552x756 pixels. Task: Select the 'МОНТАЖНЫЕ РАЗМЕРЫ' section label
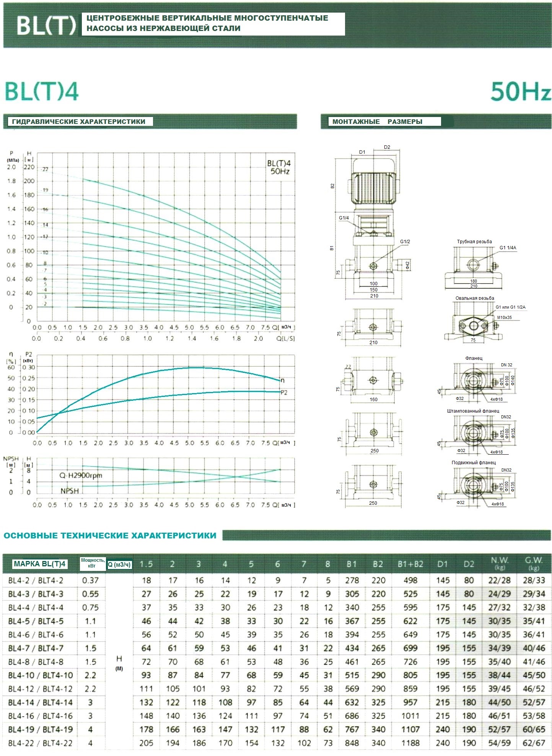pos(377,122)
